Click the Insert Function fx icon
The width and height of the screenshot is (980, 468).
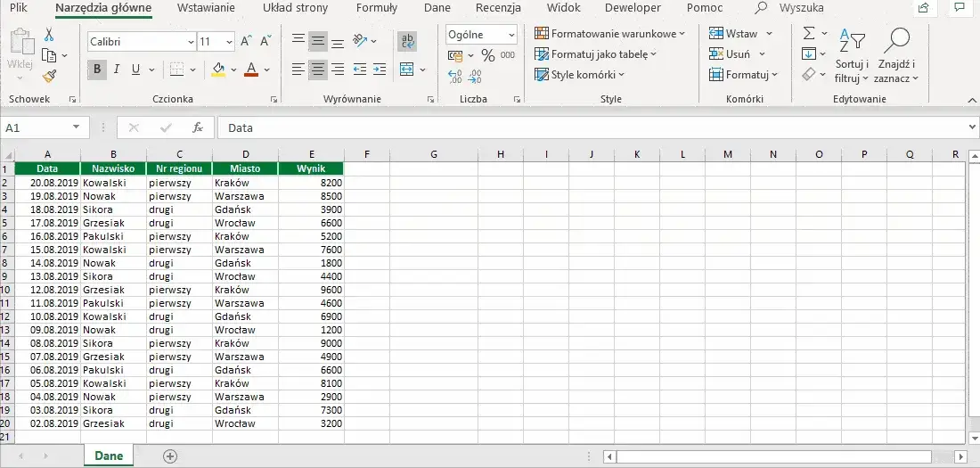click(x=198, y=127)
